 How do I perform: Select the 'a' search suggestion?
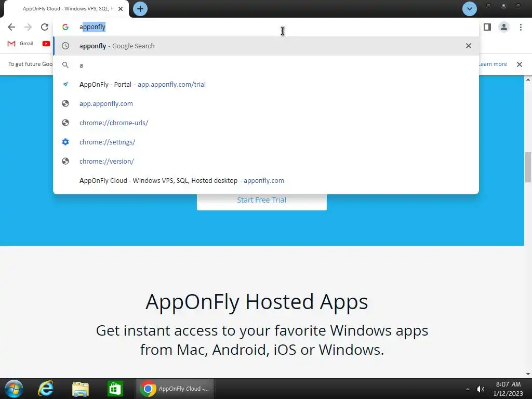pos(266,65)
